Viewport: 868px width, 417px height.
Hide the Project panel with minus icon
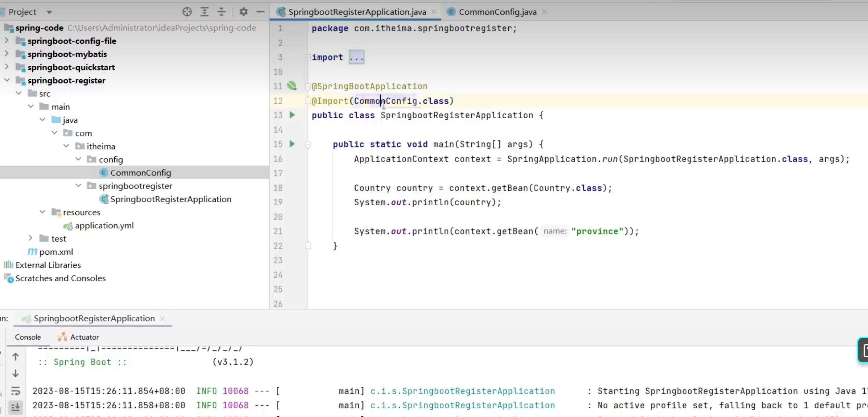click(260, 12)
